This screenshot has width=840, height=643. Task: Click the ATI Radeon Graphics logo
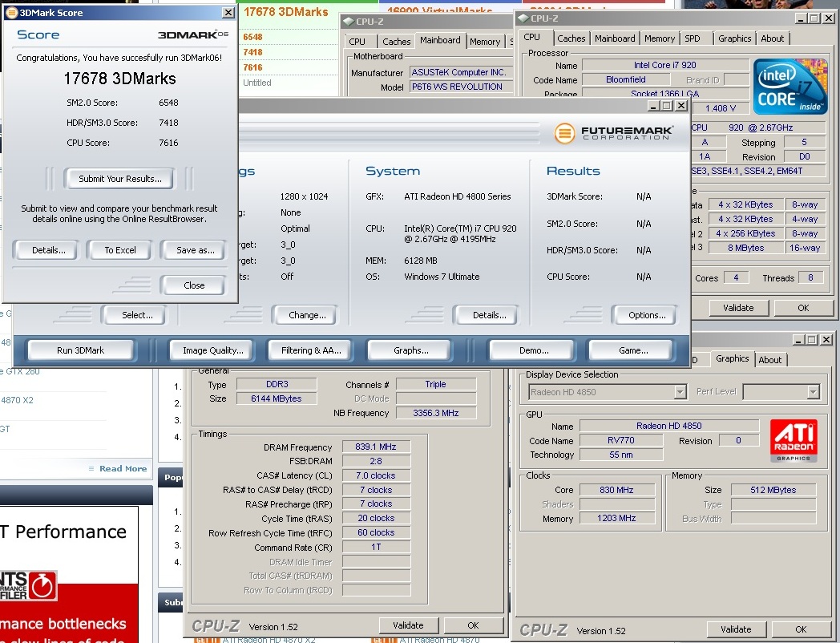click(794, 440)
